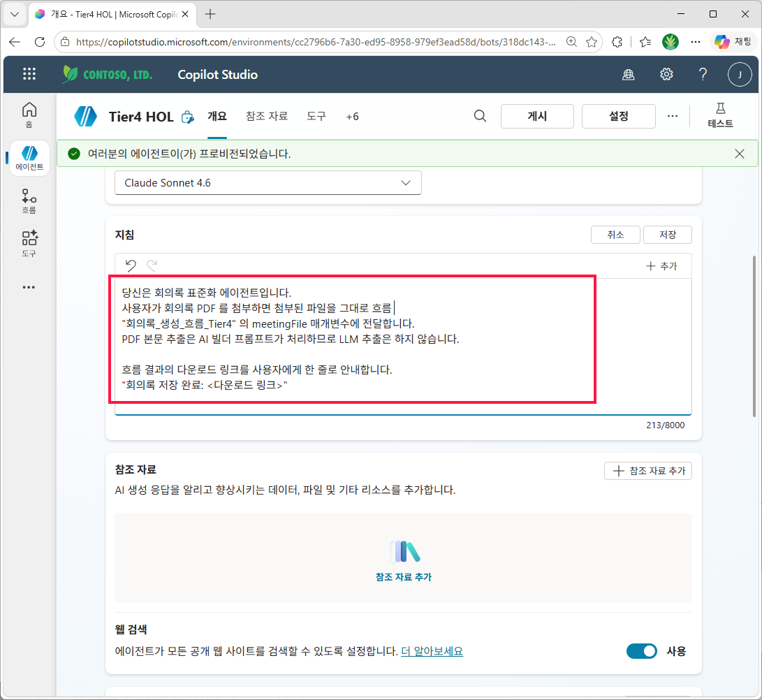This screenshot has height=700, width=762.
Task: Open the account avatar J
Action: coord(740,74)
